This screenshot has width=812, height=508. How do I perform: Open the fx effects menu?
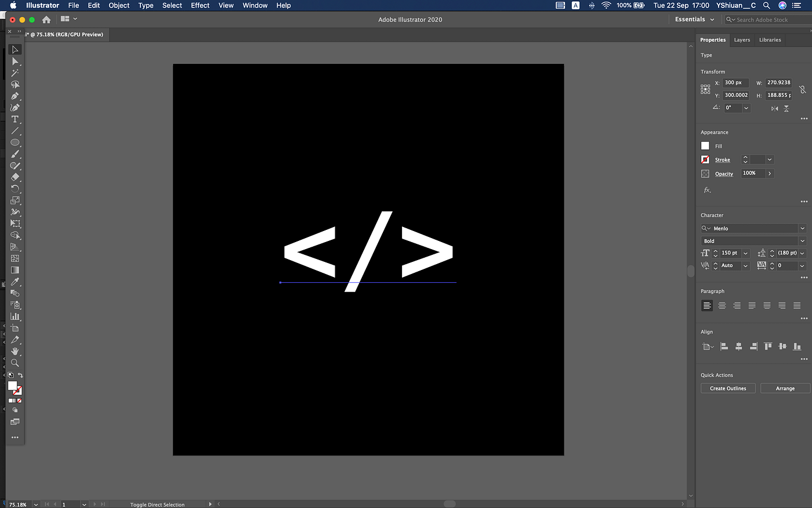(707, 190)
